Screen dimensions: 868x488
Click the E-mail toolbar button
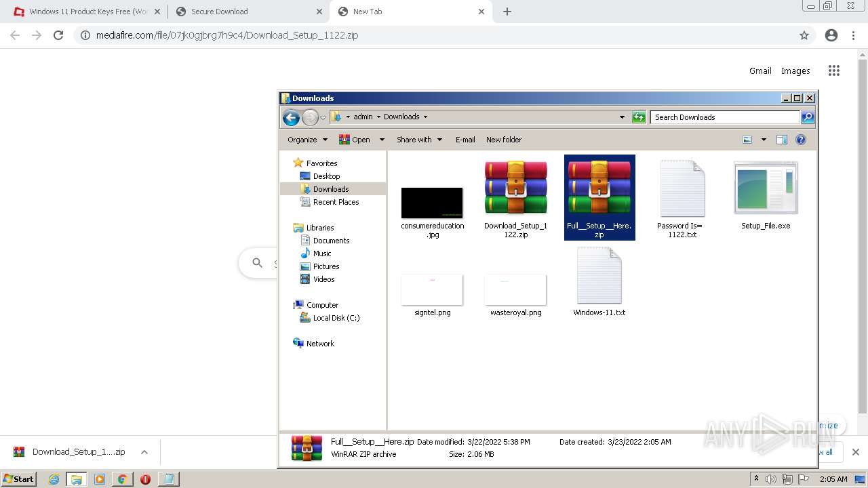click(x=465, y=140)
